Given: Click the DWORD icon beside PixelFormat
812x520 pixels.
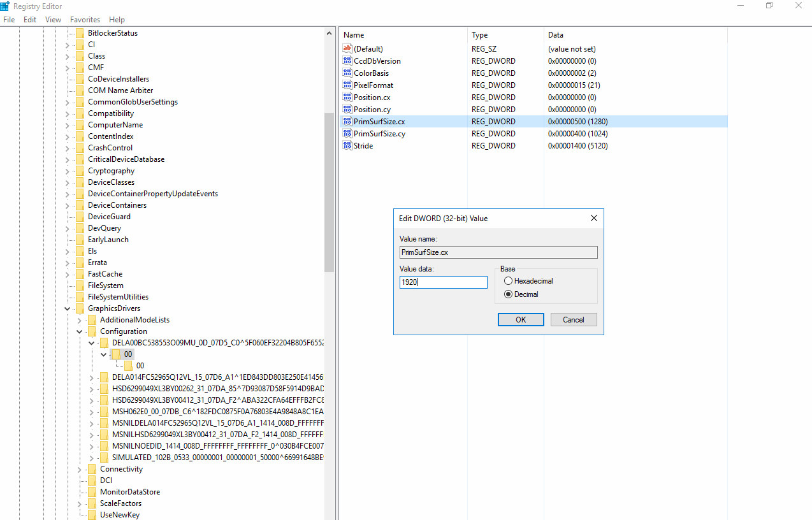Looking at the screenshot, I should click(x=347, y=85).
